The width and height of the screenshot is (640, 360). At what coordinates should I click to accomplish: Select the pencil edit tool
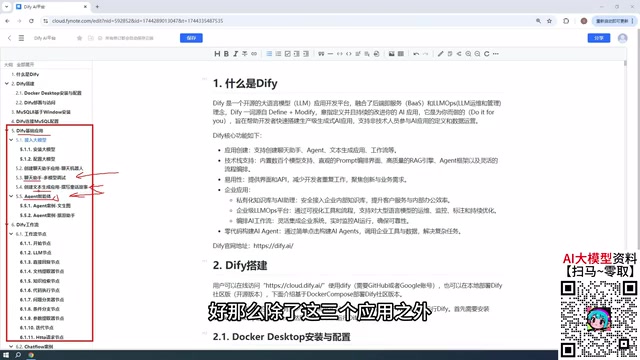[440, 54]
